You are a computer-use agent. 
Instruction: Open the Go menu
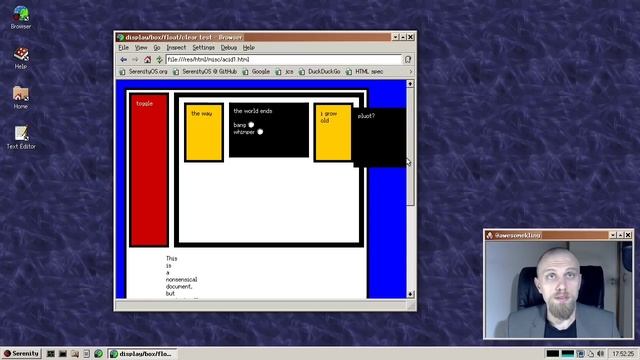click(x=157, y=48)
